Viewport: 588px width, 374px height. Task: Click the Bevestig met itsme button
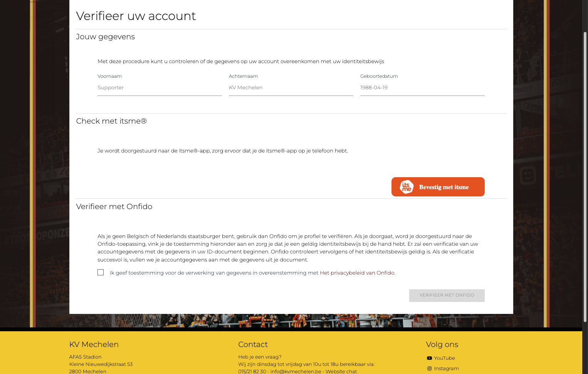[438, 187]
